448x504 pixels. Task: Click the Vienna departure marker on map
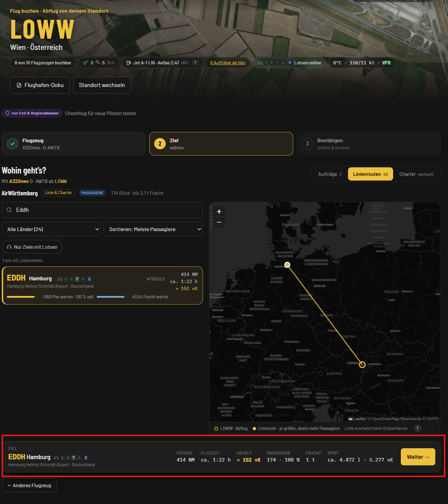362,364
